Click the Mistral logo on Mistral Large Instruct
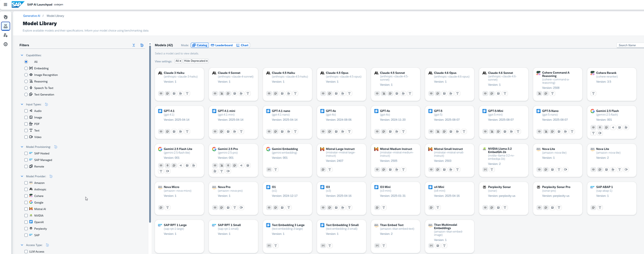Viewport: 644px width, 254px height. pyautogui.click(x=322, y=149)
